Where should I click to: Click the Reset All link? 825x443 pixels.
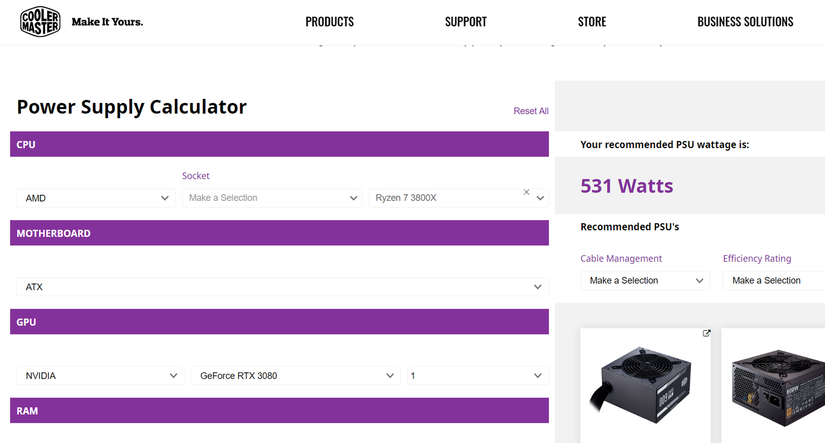coord(531,111)
